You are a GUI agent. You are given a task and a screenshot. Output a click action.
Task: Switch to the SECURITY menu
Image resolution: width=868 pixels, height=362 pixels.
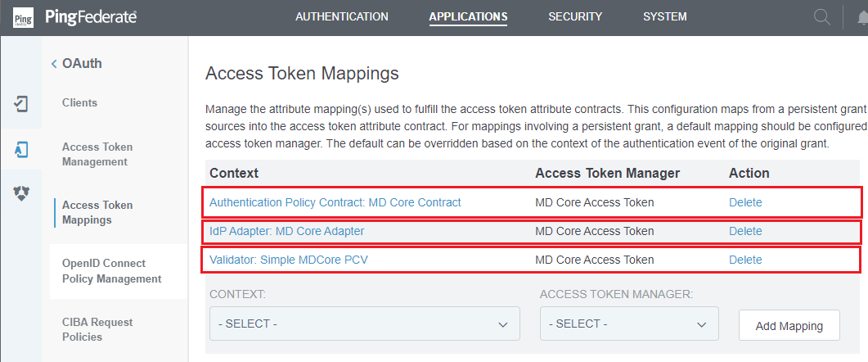point(575,16)
